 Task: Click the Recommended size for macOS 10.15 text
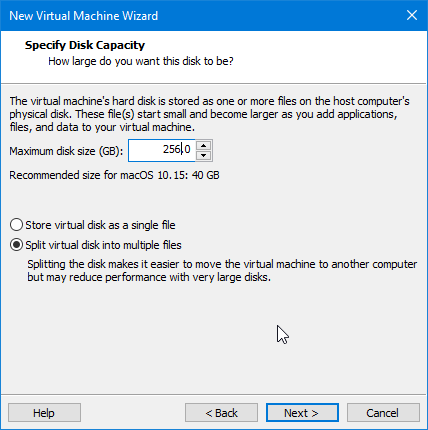114,175
